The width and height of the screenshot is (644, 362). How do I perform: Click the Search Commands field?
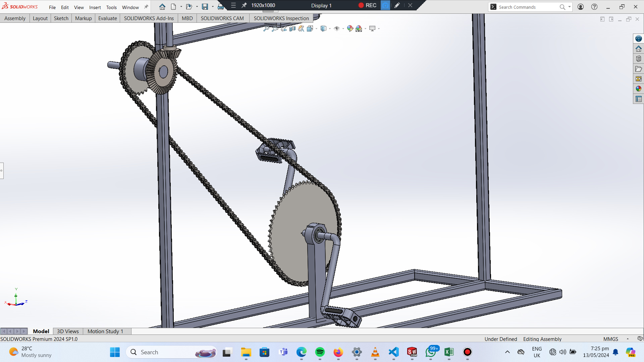(x=527, y=7)
